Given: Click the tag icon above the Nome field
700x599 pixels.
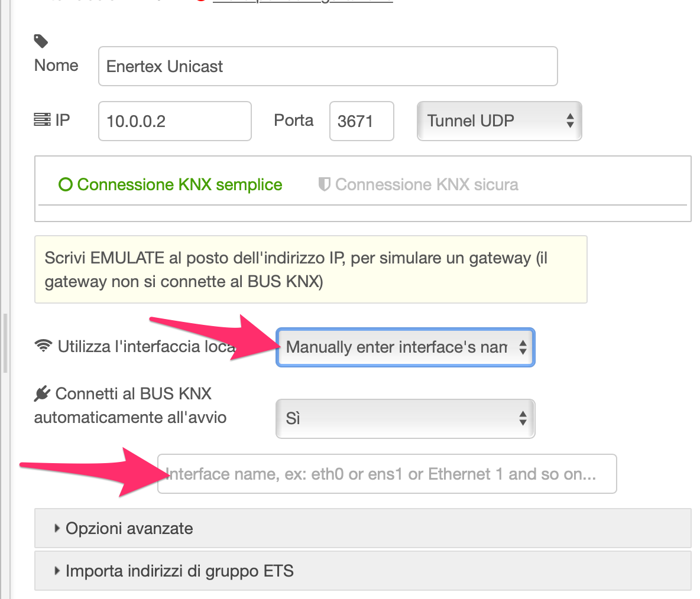Looking at the screenshot, I should (x=40, y=41).
